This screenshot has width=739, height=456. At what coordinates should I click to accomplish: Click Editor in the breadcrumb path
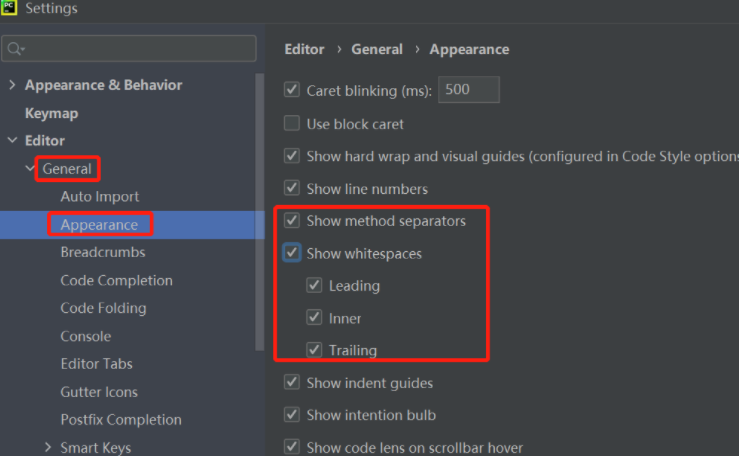click(x=304, y=49)
